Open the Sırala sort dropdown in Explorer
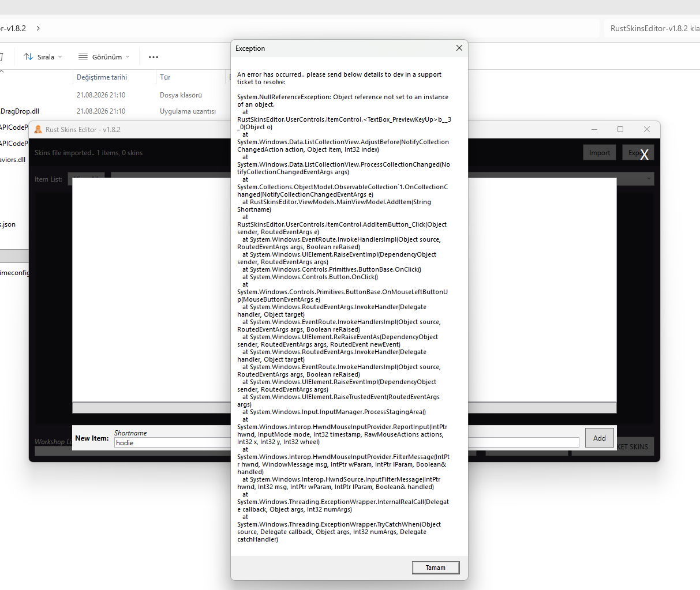The width and height of the screenshot is (700, 590). coord(43,57)
